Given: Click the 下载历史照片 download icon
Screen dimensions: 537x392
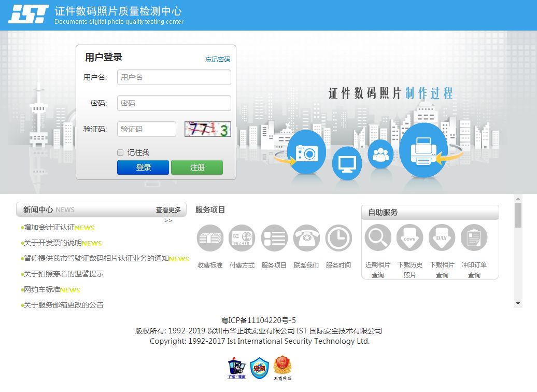Looking at the screenshot, I should click(409, 237).
